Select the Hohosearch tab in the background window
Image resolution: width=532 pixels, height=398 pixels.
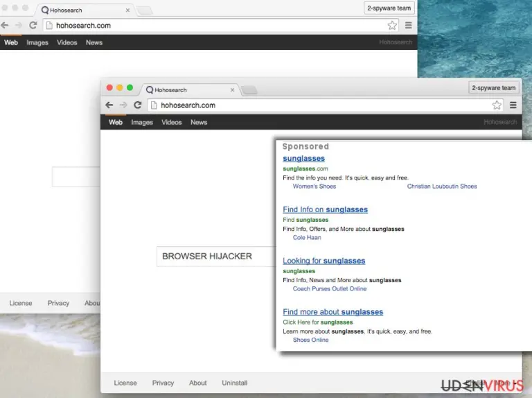coord(85,10)
